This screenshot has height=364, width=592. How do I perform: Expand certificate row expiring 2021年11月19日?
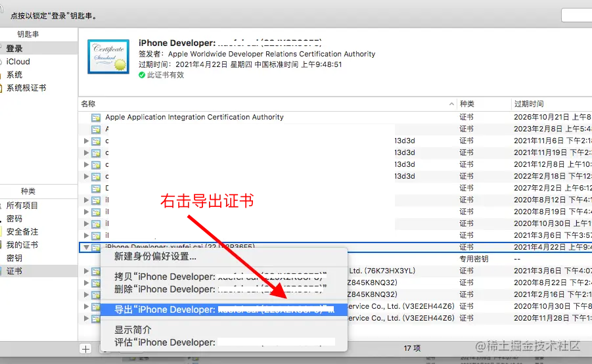coord(86,153)
